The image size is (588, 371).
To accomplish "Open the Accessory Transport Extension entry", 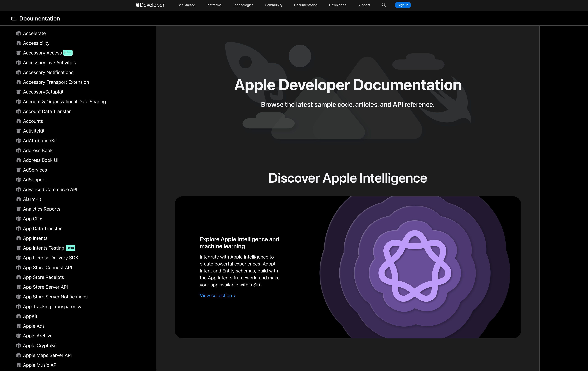I will (56, 82).
